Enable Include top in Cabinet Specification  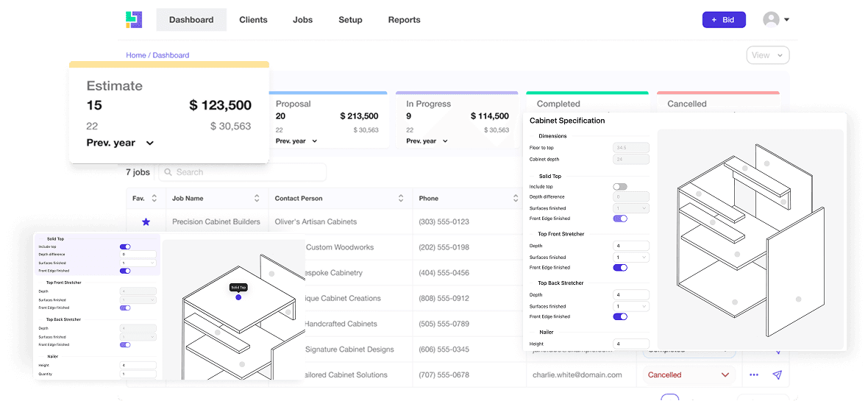(x=620, y=187)
